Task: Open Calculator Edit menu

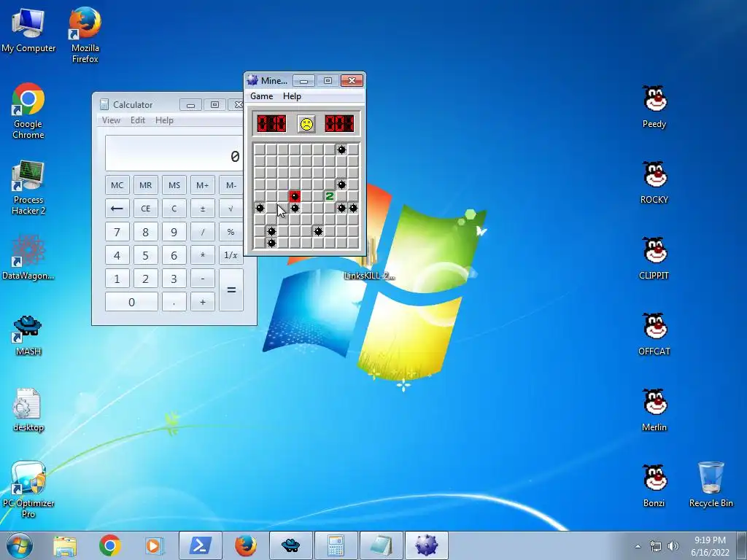Action: [x=138, y=120]
